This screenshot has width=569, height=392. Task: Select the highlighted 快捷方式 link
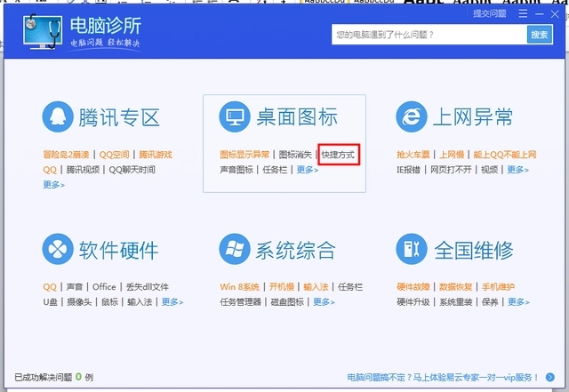click(338, 155)
